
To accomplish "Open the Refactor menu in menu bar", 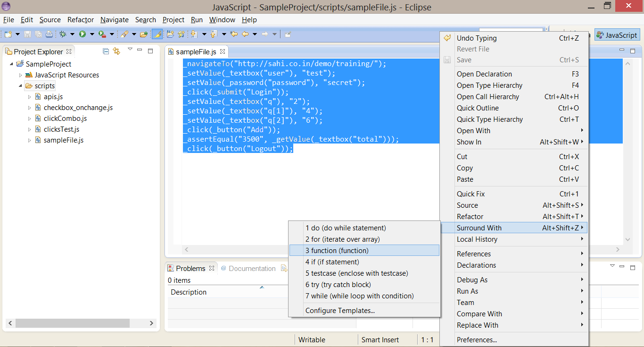I will coord(81,19).
